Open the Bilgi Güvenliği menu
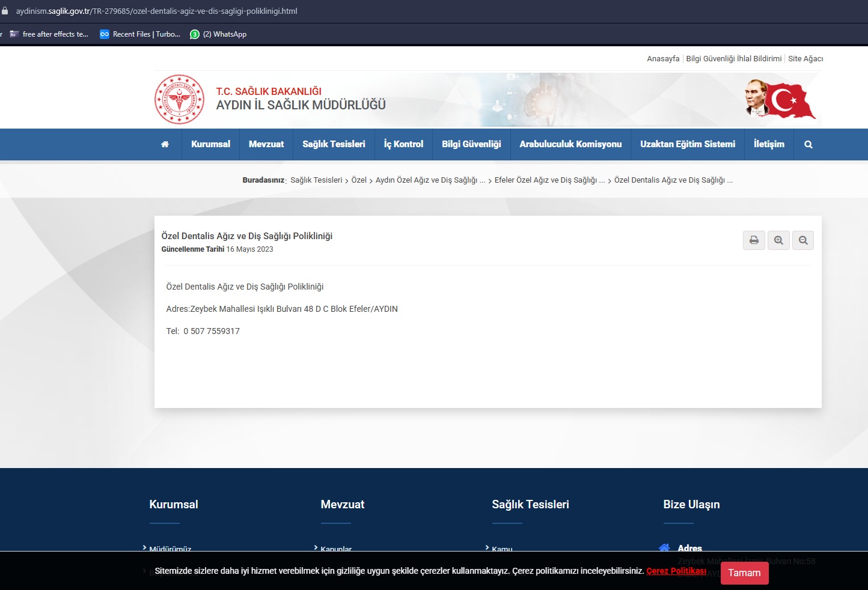Viewport: 868px width, 590px height. 471,144
